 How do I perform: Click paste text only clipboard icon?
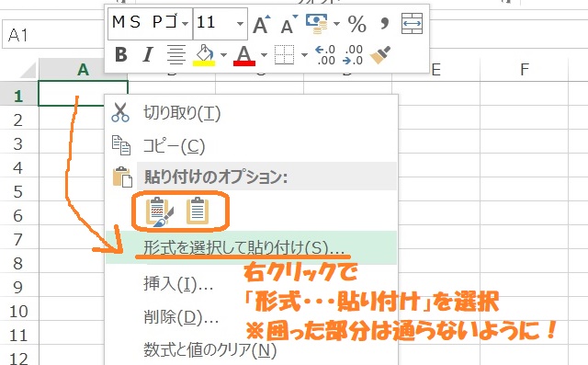(198, 211)
